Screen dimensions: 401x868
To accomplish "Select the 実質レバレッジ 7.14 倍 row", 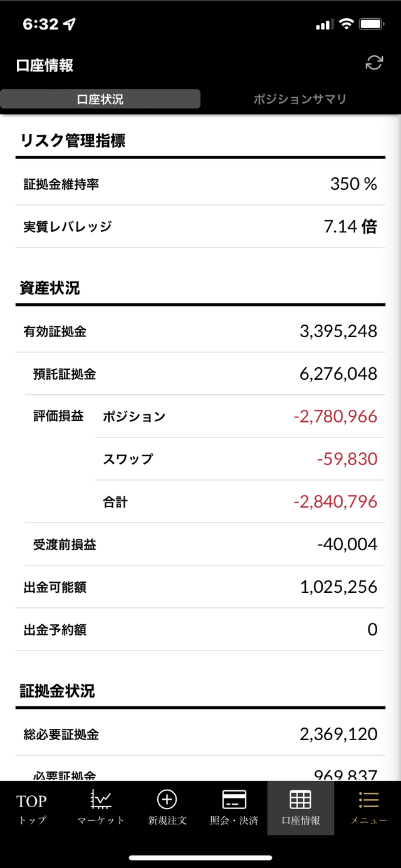I will pos(200,226).
